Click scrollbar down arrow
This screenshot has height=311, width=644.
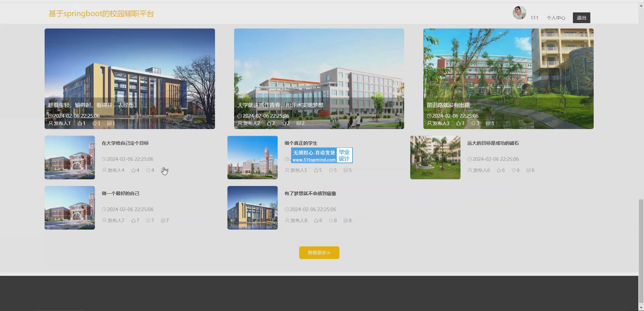pos(641,308)
